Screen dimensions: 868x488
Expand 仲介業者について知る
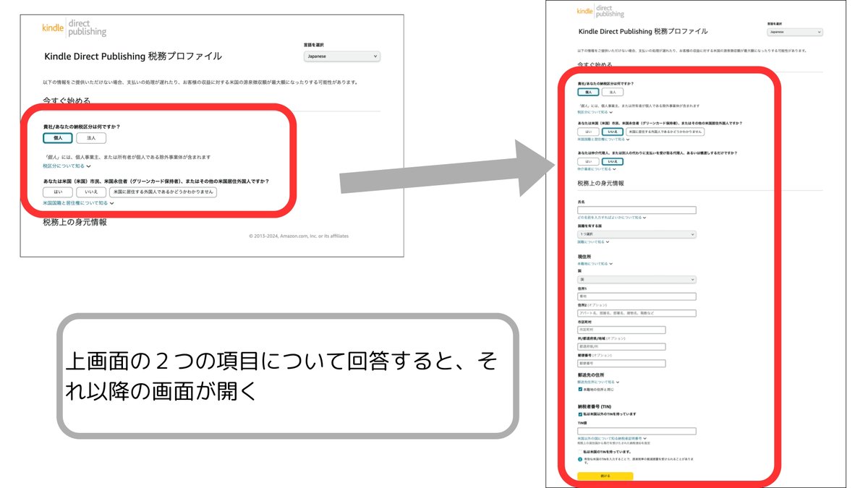(597, 168)
